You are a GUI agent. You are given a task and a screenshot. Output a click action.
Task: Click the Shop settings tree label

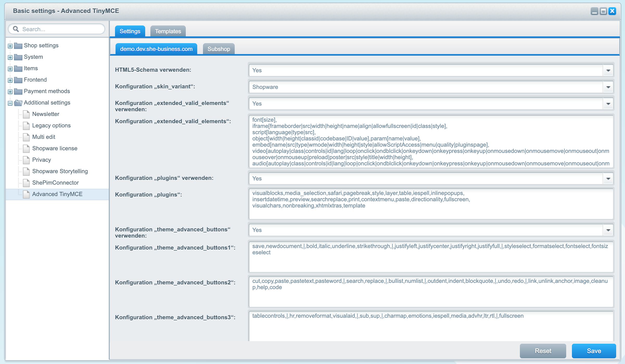[x=41, y=45]
